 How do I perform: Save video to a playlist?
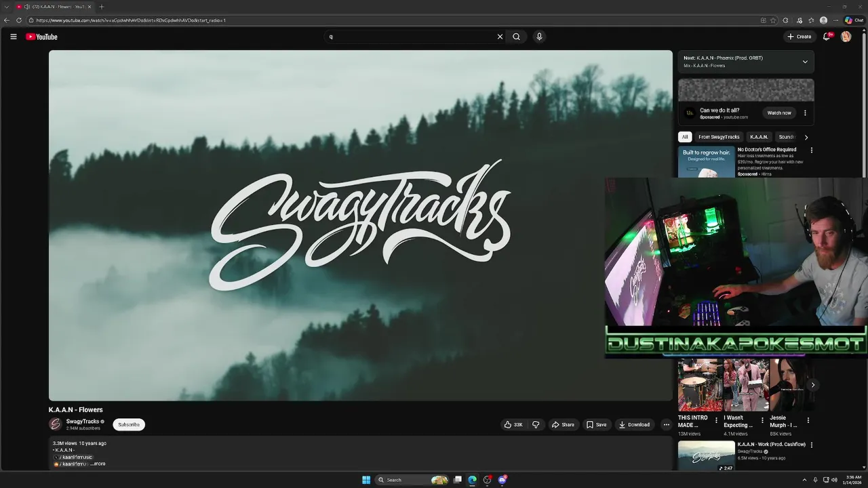597,424
